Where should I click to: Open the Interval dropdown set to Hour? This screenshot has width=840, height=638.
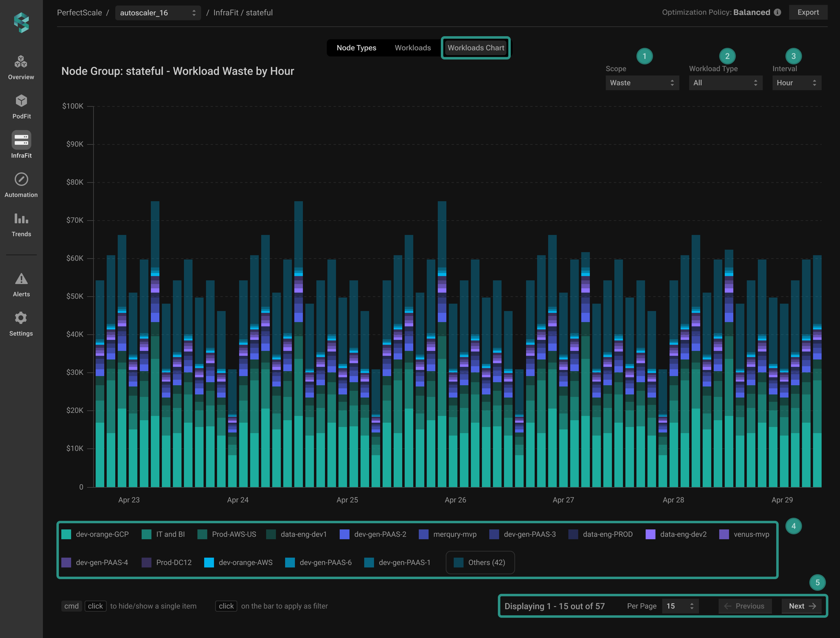[x=796, y=83]
